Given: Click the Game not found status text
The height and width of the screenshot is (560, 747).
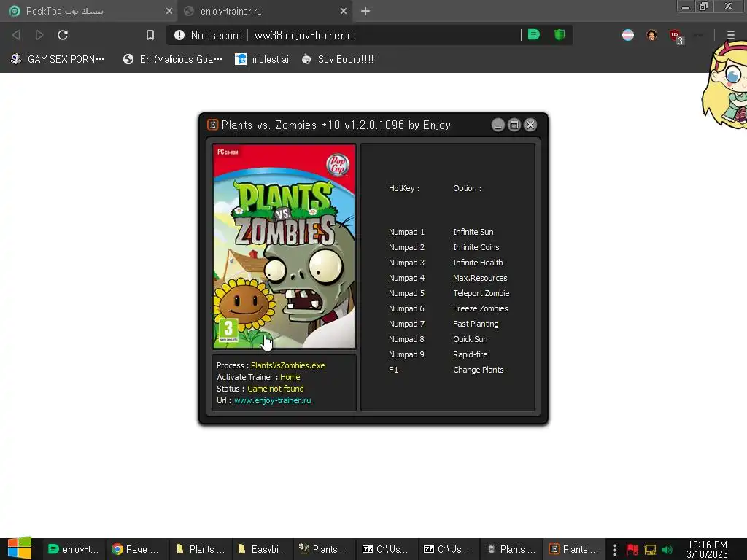Looking at the screenshot, I should tap(275, 389).
